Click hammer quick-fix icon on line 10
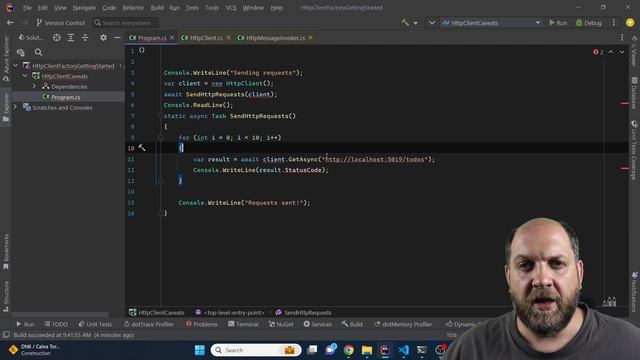Screen dimensions: 640x360 point(142,148)
